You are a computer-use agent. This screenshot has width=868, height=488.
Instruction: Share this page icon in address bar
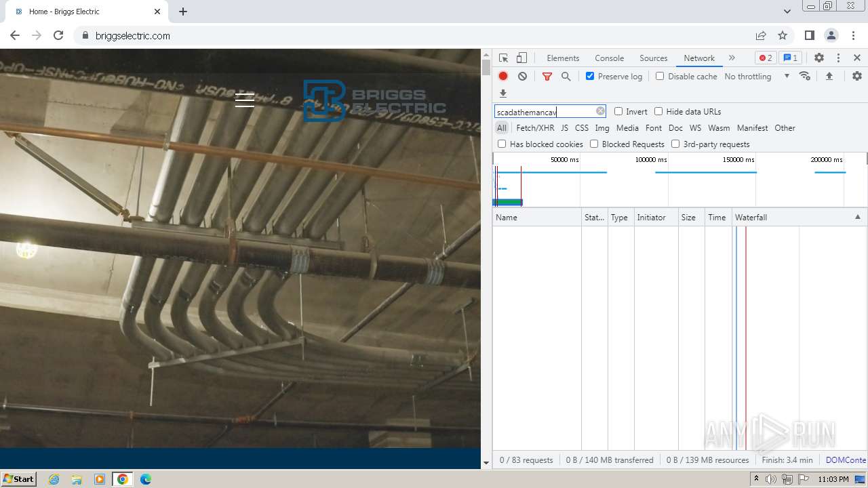point(761,35)
